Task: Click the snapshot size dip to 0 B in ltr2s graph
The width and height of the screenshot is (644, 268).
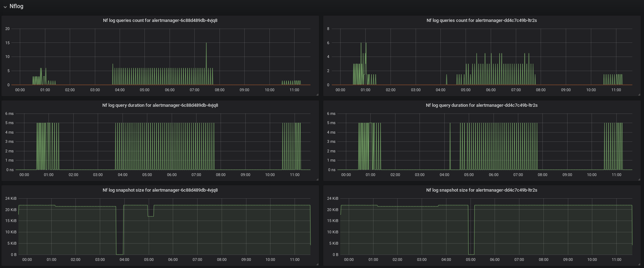Action: tap(471, 254)
